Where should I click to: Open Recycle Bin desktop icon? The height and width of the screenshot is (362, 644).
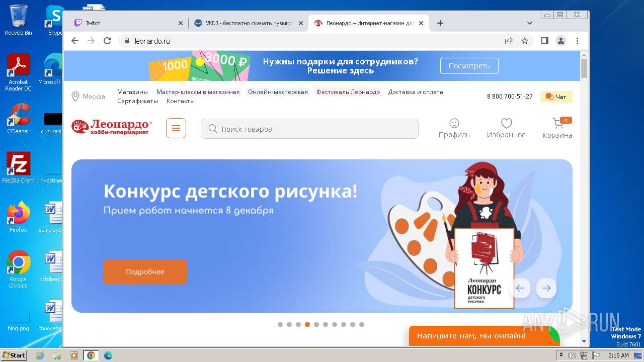18,20
